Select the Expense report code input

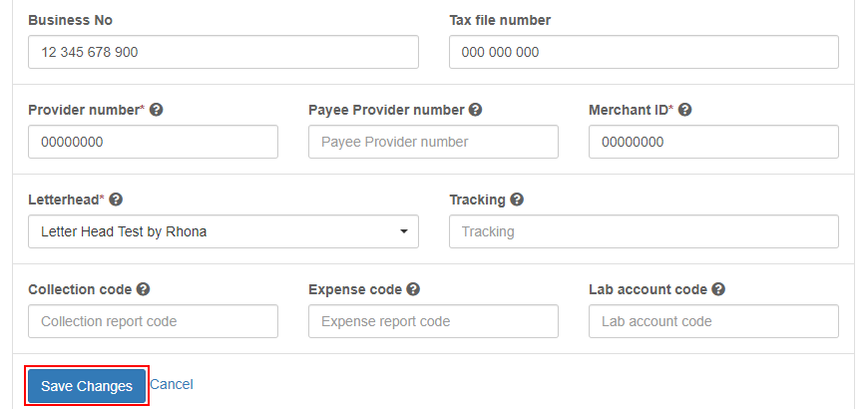[433, 321]
